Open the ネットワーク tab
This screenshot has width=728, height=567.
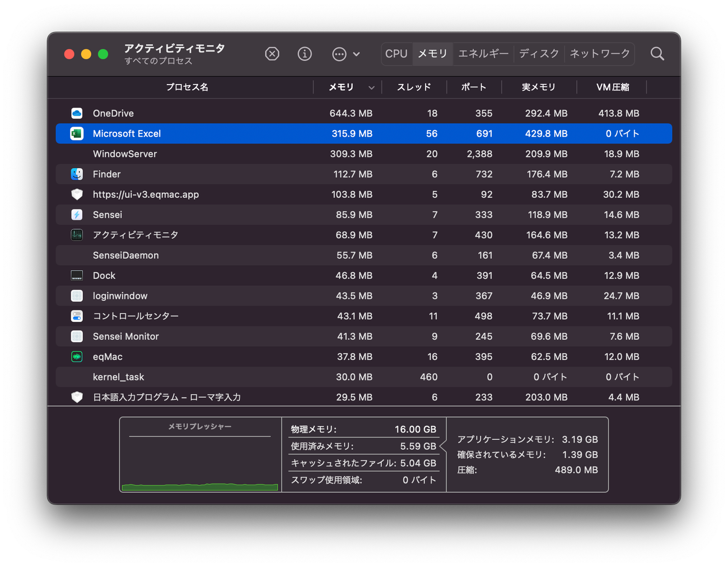(x=600, y=54)
